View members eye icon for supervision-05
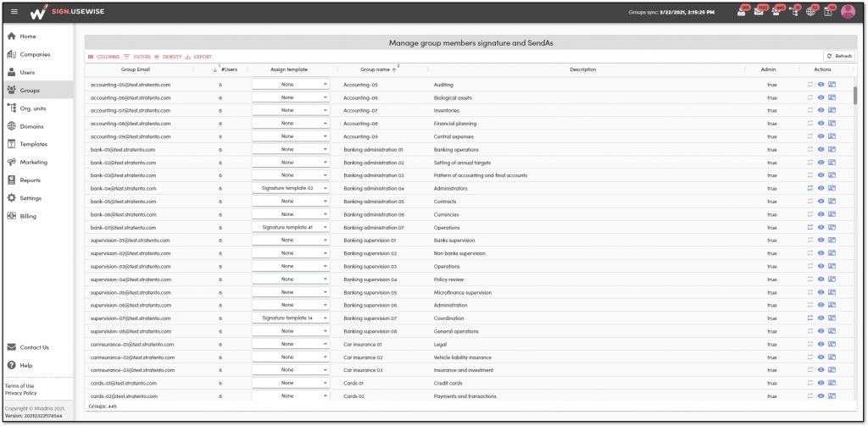The height and width of the screenshot is (426, 868). (x=821, y=292)
